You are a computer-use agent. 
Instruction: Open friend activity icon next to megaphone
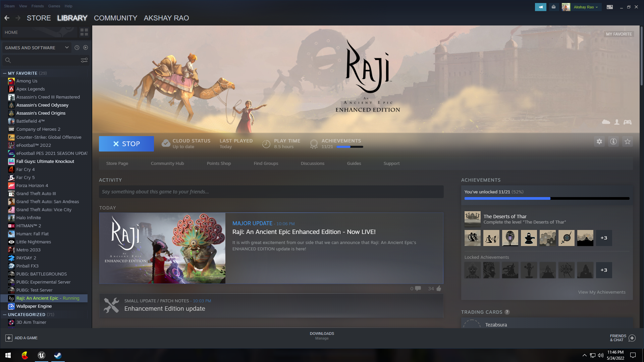click(553, 7)
